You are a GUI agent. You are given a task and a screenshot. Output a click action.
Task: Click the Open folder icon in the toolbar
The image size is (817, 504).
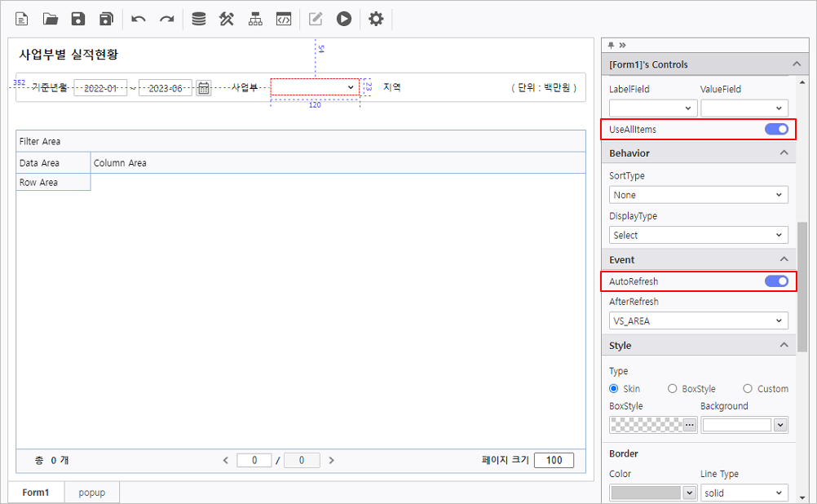[x=51, y=19]
